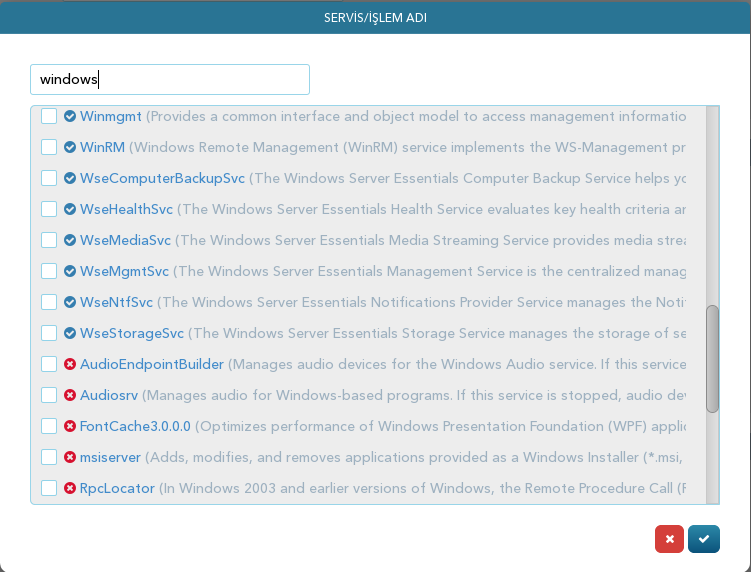Click description mentioning Windows Installer (*.msi
Viewport: 751px width, 572px height.
click(415, 457)
